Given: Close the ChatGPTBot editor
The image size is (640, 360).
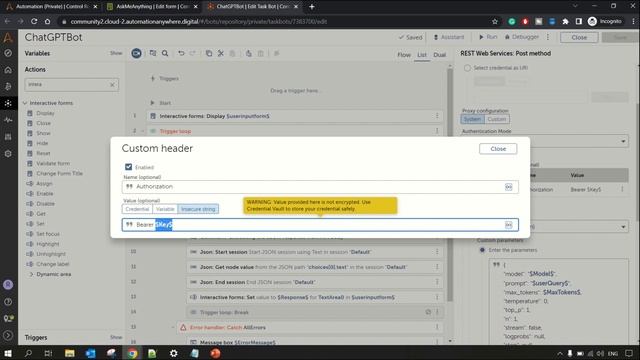Looking at the screenshot, I should (x=579, y=38).
